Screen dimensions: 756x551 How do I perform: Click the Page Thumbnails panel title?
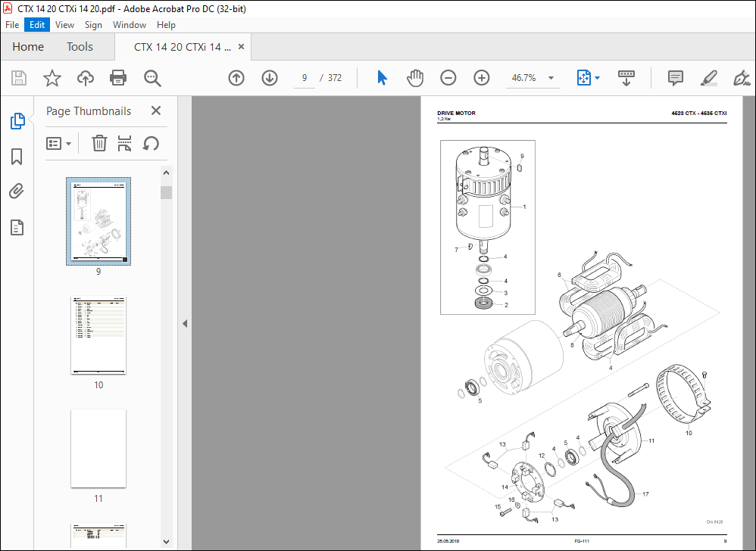pyautogui.click(x=89, y=111)
